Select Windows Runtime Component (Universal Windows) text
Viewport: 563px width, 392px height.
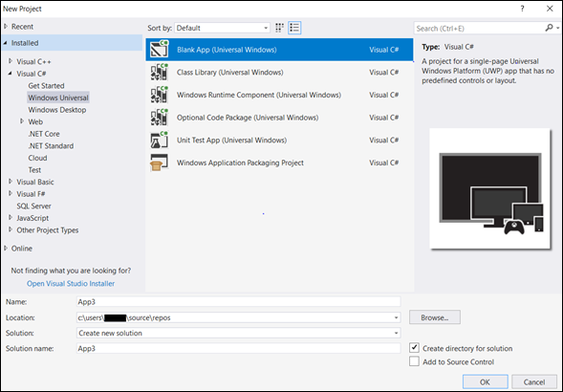coord(259,95)
